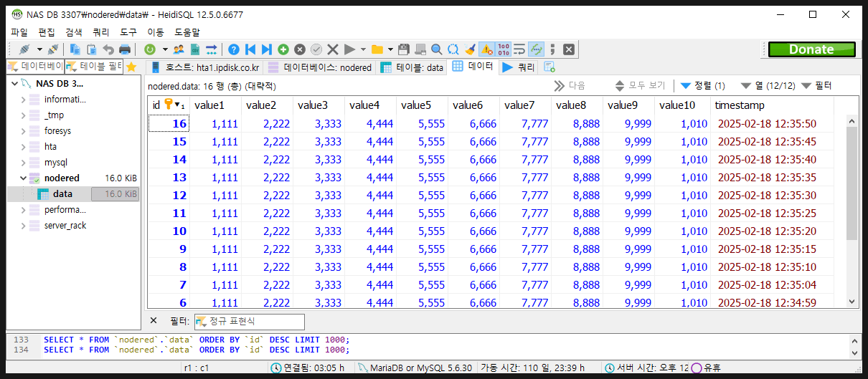Click the Save floppy disk icon
This screenshot has height=379, width=868.
tap(404, 49)
